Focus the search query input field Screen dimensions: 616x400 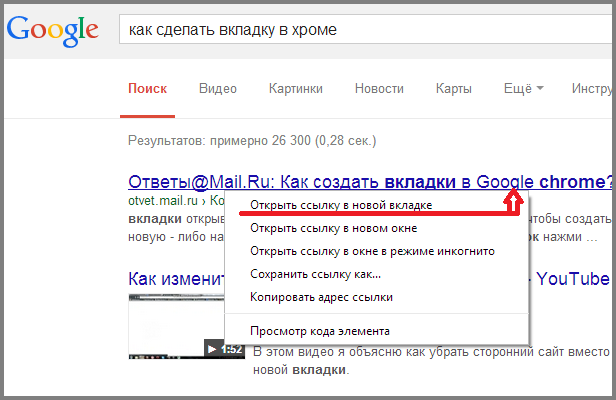[x=360, y=29]
